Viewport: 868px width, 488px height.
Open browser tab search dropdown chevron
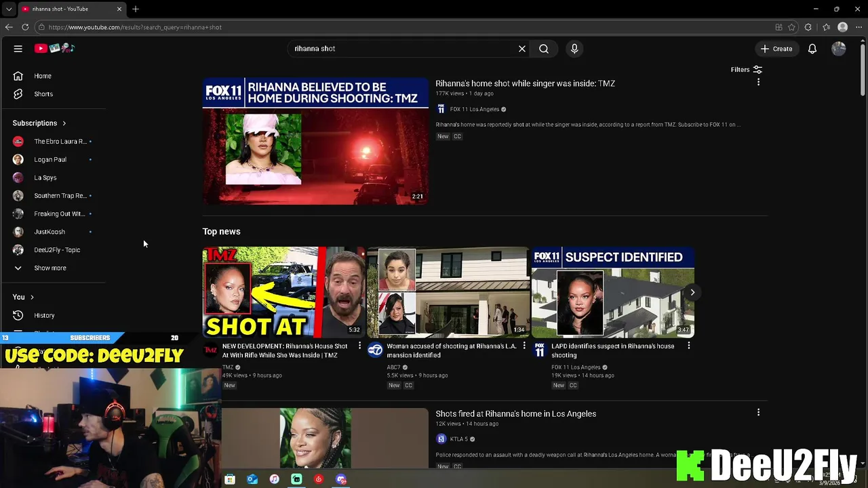click(9, 9)
